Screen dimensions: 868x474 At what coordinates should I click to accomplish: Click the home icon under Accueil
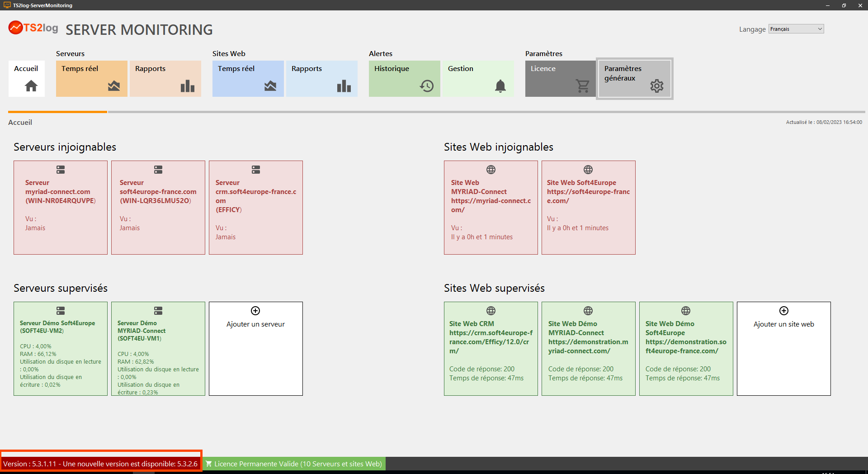[x=31, y=86]
